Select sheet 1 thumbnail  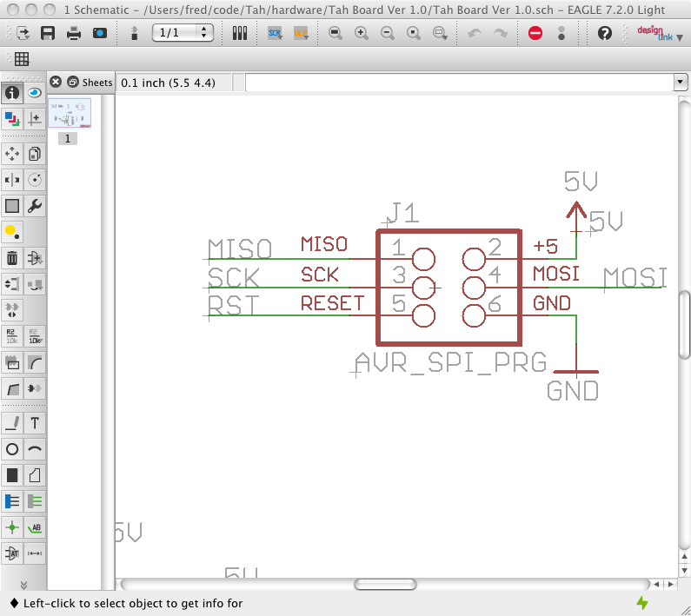[69, 115]
